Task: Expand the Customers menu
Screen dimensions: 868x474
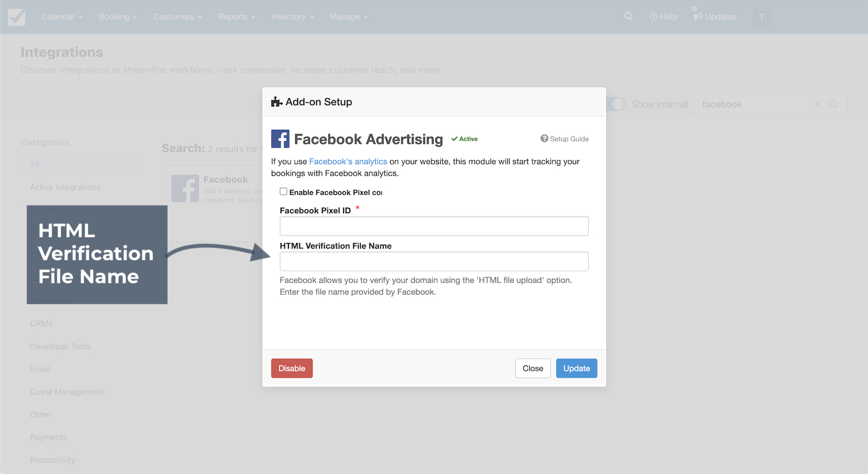Action: click(178, 17)
